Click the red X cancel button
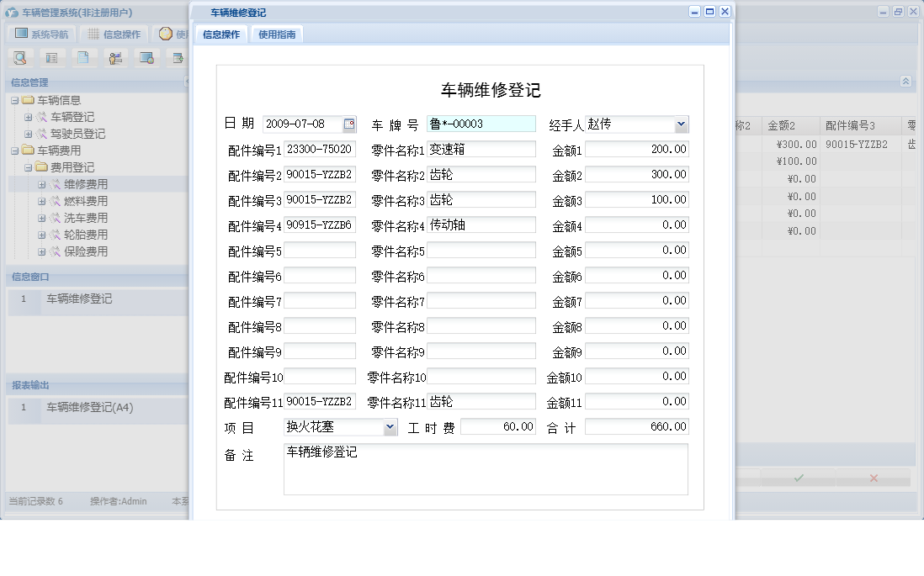Image resolution: width=924 pixels, height=576 pixels. click(873, 478)
